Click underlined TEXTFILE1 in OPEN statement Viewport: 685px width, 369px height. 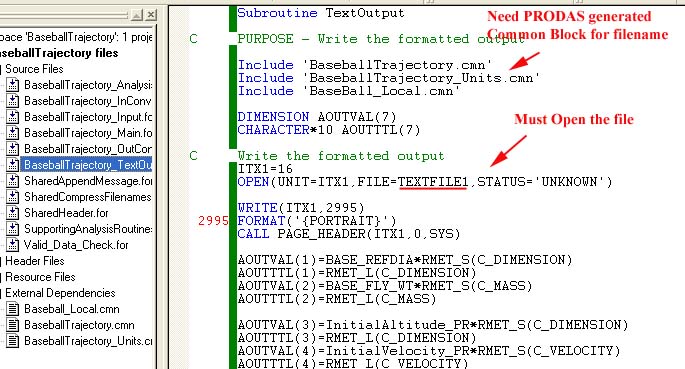click(433, 182)
